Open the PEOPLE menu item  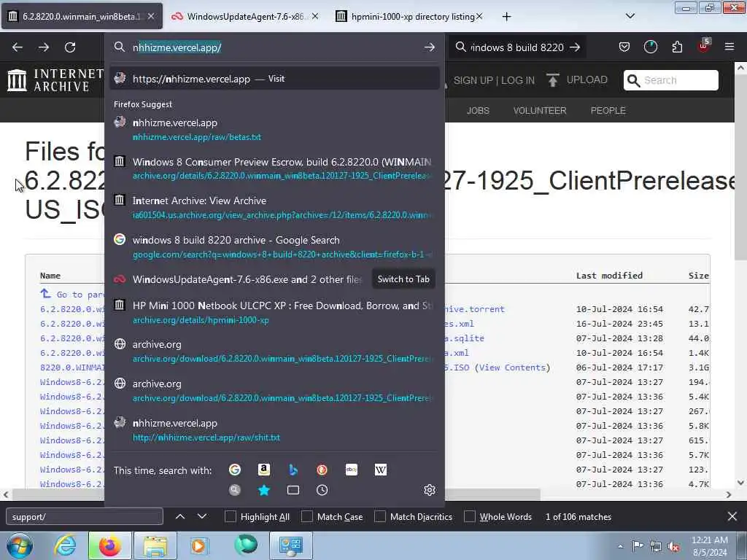point(608,111)
